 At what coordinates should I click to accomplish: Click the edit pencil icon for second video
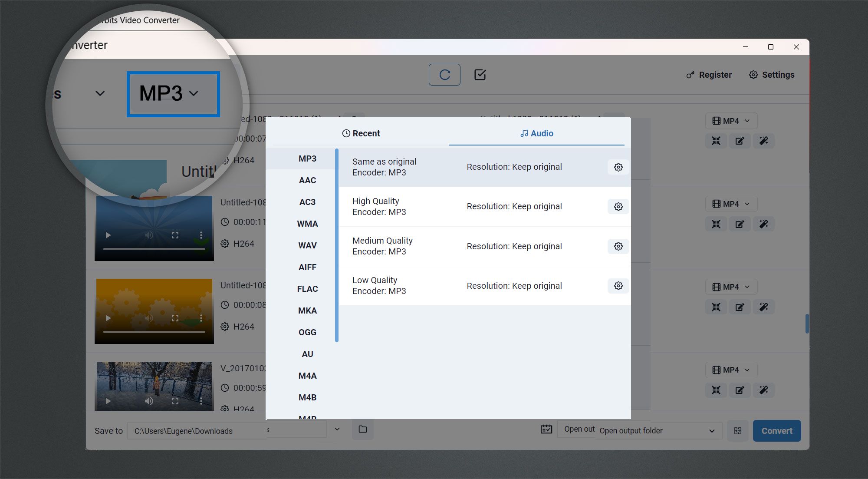pyautogui.click(x=740, y=224)
